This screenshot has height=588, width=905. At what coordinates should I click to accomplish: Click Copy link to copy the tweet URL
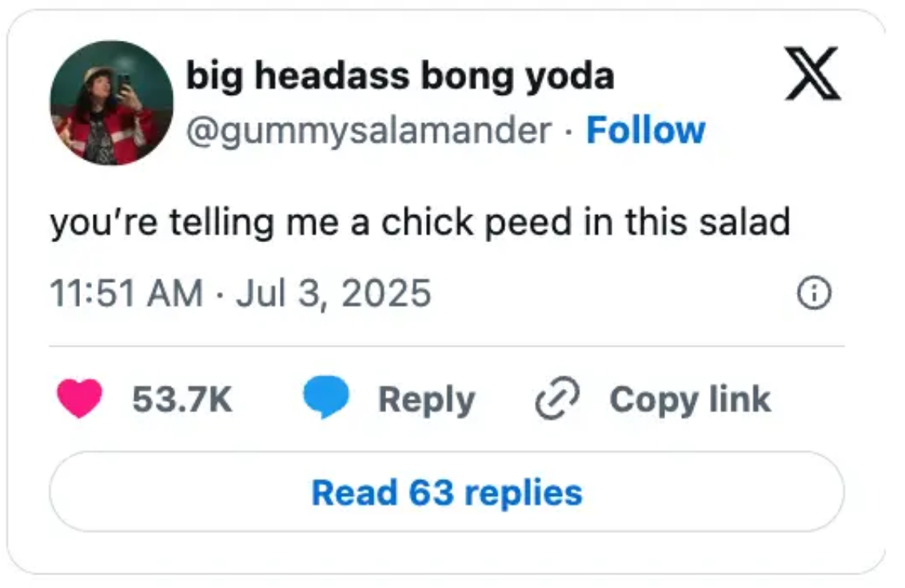[x=689, y=399]
